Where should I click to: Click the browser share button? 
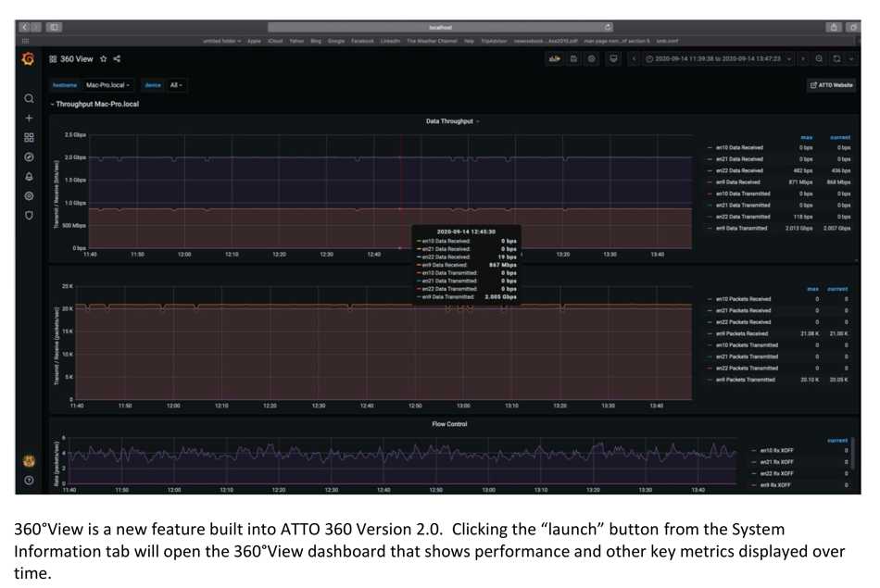coord(834,27)
